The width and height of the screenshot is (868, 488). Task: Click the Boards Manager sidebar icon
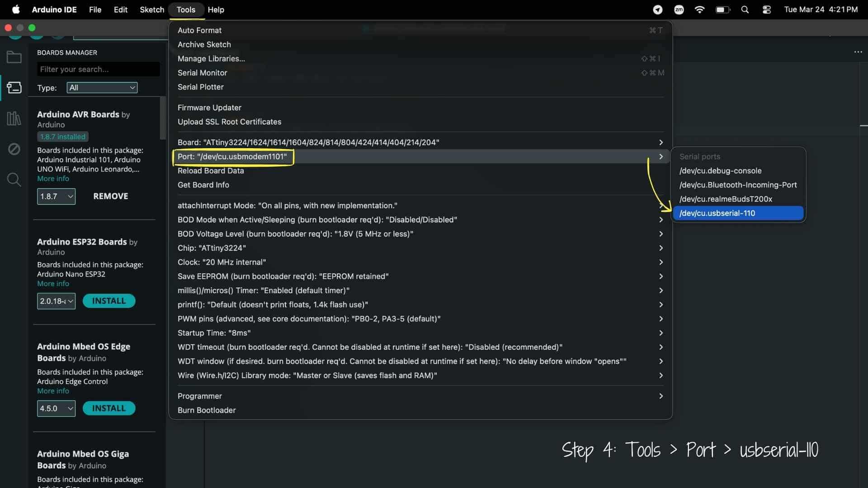click(x=14, y=87)
